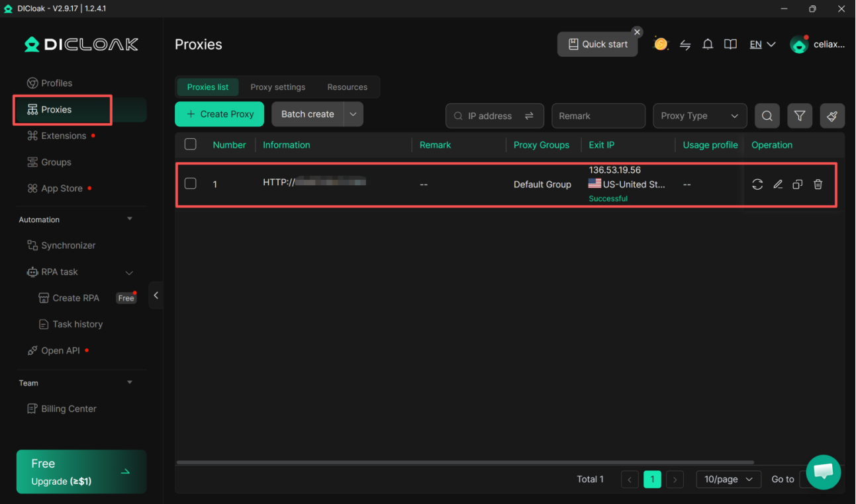Open notifications bell
This screenshot has height=504, width=856.
click(x=708, y=44)
